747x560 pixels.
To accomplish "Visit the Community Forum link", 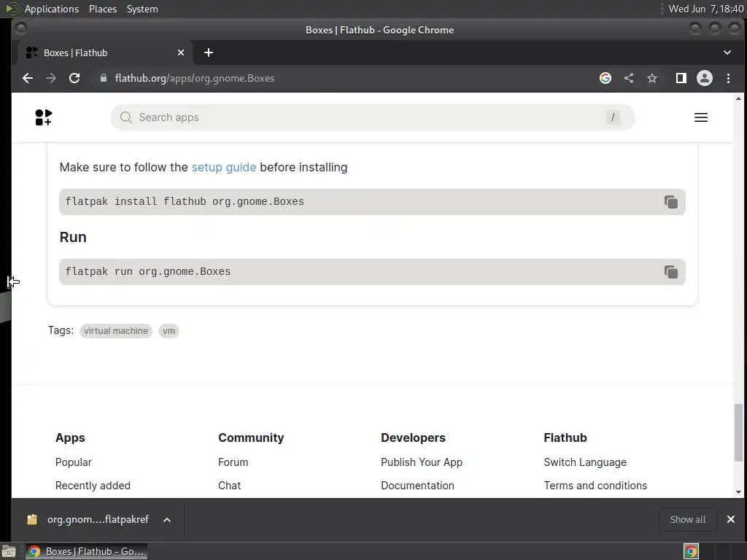I will (x=233, y=462).
